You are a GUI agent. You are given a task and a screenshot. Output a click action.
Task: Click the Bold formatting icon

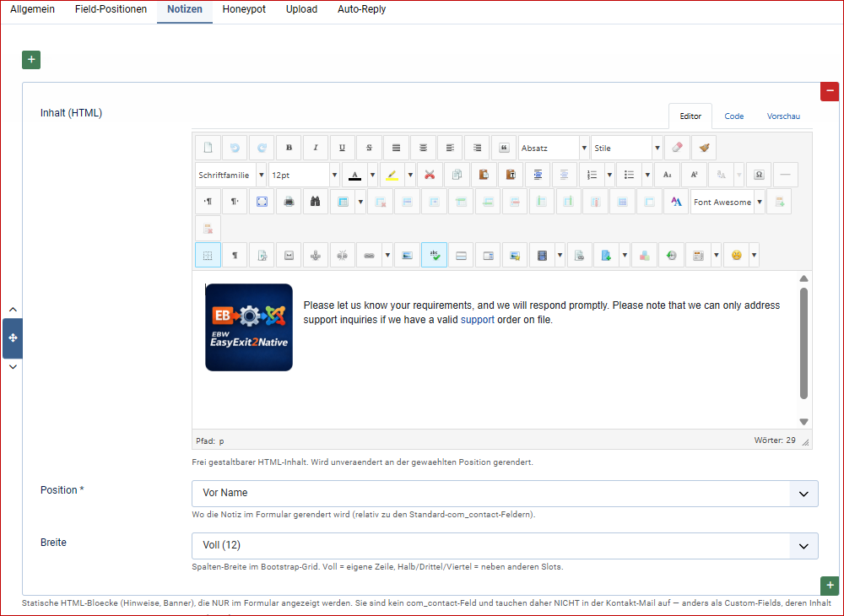click(289, 148)
